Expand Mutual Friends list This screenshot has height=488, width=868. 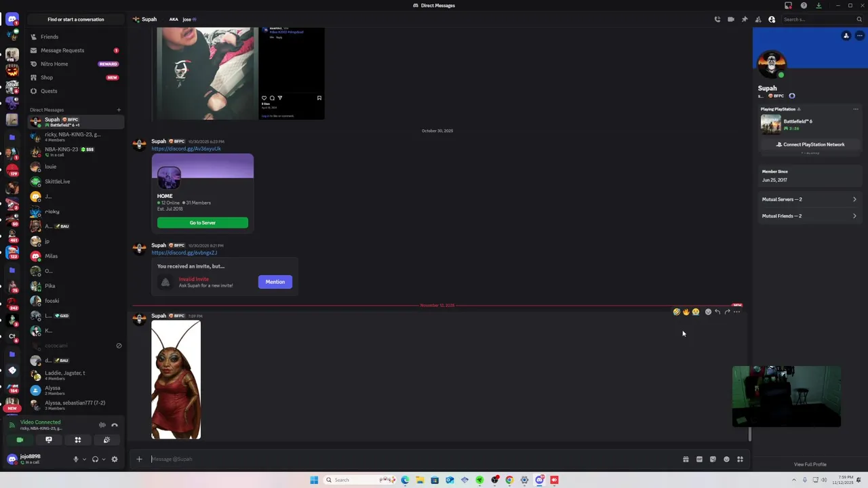pos(809,216)
